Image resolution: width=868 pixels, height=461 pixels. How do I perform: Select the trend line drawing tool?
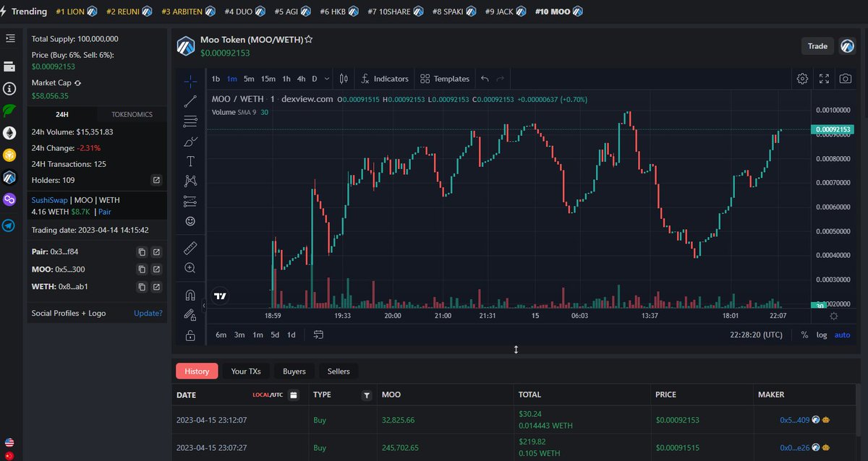tap(190, 102)
